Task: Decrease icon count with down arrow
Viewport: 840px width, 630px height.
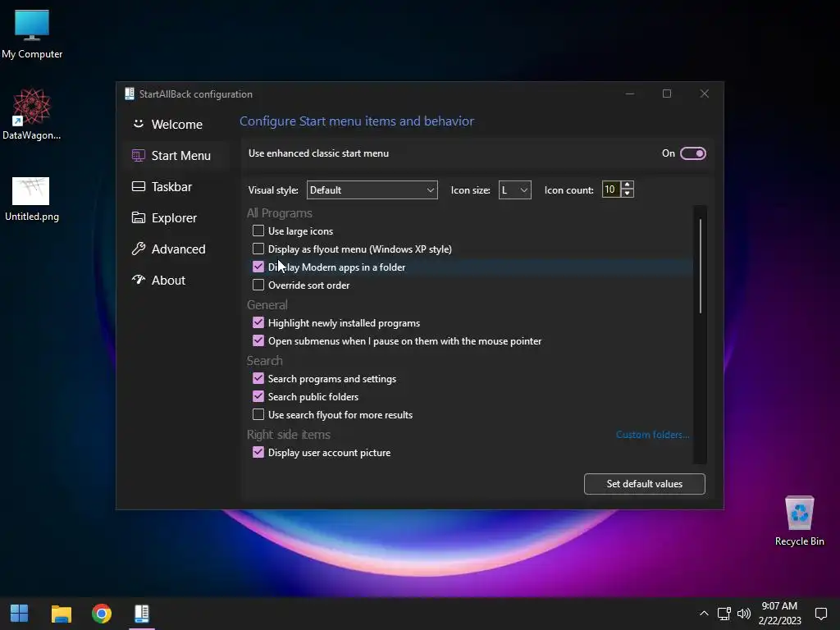Action: [x=628, y=194]
